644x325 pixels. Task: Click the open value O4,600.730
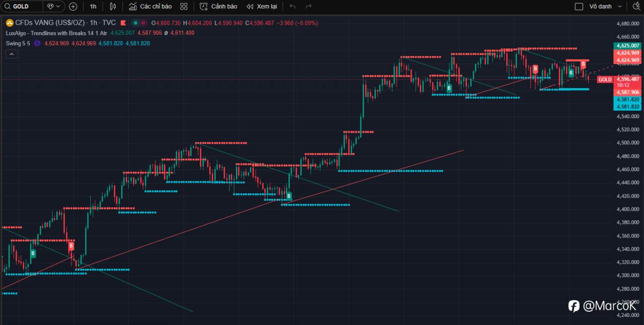pos(166,23)
